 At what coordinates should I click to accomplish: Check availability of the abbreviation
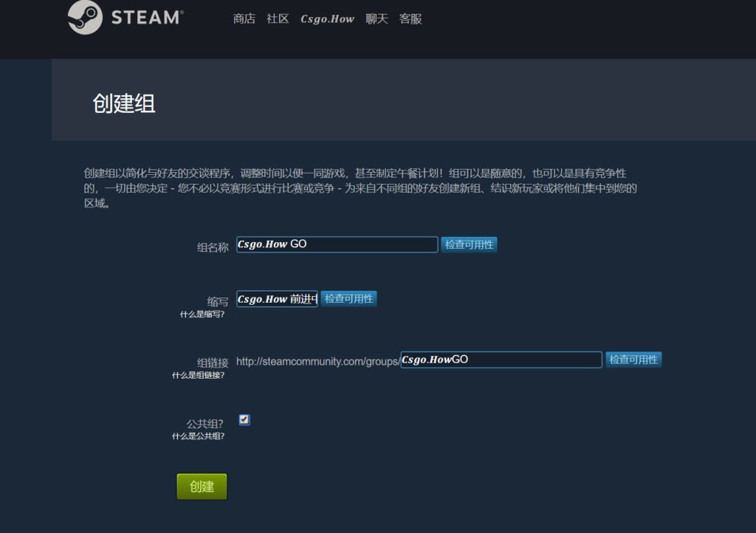[x=348, y=299]
